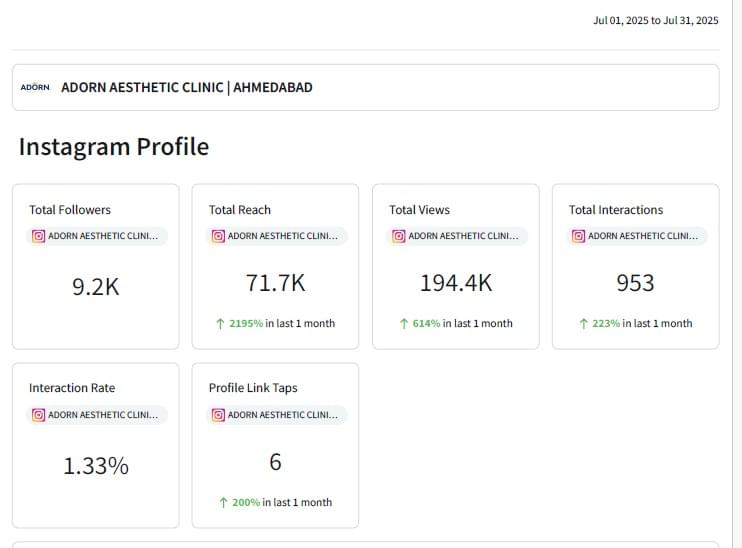Click the 71.7K total reach value
742x548 pixels.
[x=275, y=284]
